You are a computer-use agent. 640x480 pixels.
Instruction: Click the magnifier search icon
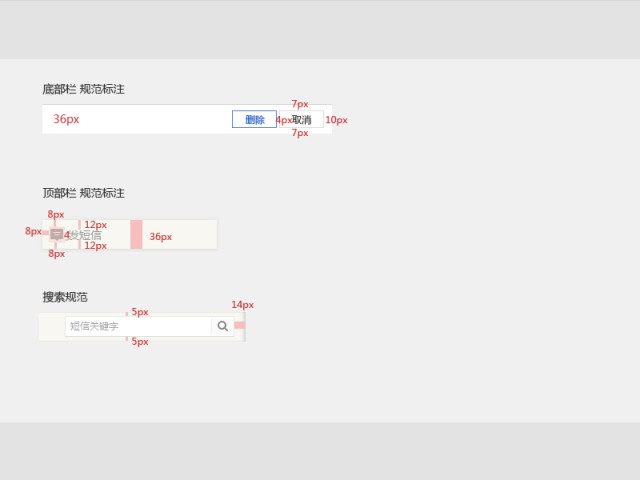(x=222, y=326)
